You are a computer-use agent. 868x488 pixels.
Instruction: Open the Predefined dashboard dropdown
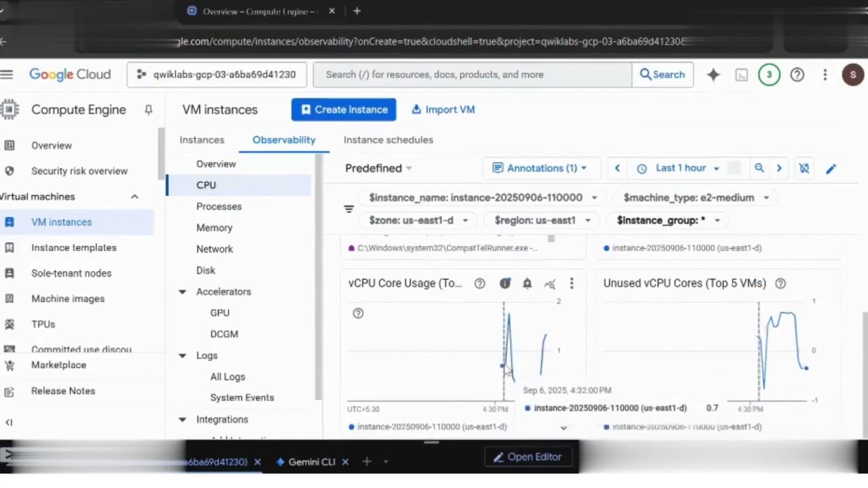pyautogui.click(x=378, y=168)
